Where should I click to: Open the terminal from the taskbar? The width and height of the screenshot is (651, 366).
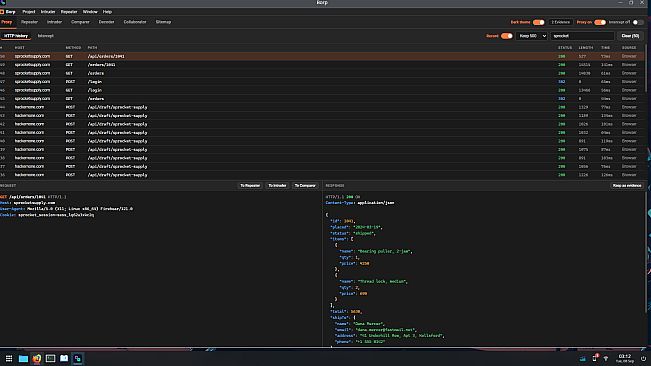[x=50, y=358]
